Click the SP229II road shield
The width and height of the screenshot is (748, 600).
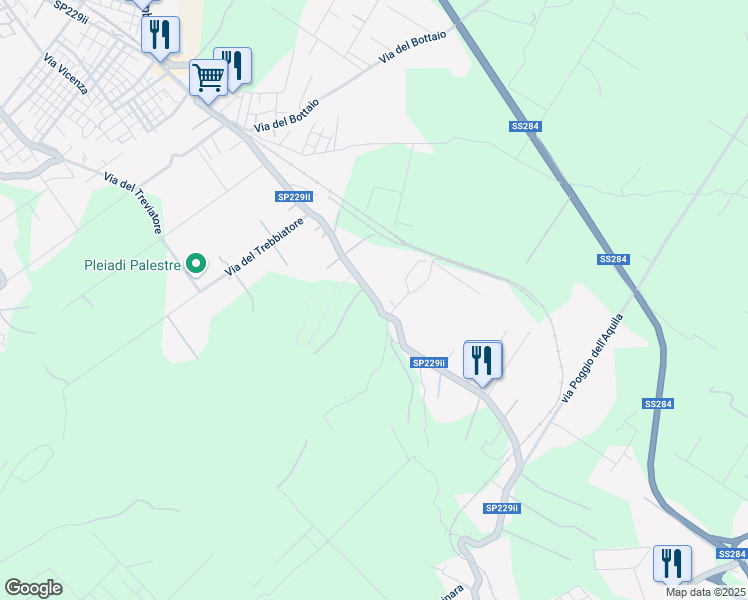coord(294,197)
